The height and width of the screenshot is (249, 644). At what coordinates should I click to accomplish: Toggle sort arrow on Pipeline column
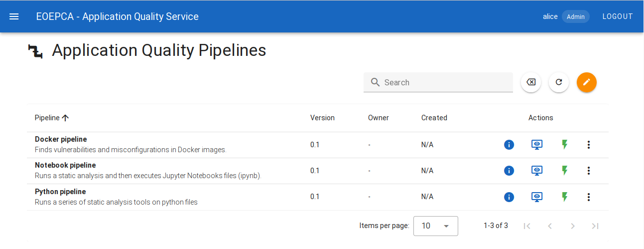pos(65,118)
